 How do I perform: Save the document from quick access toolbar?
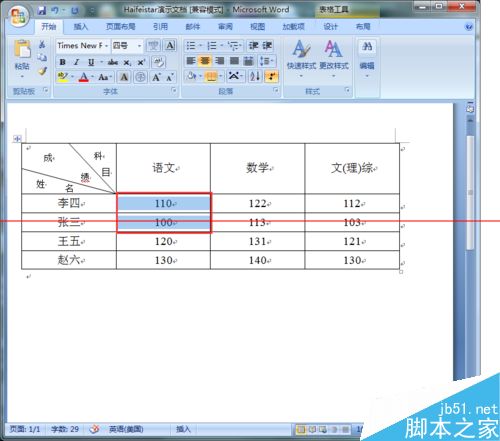[42, 10]
